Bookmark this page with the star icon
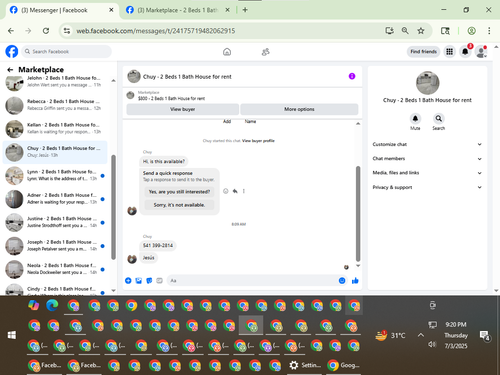 [x=421, y=31]
